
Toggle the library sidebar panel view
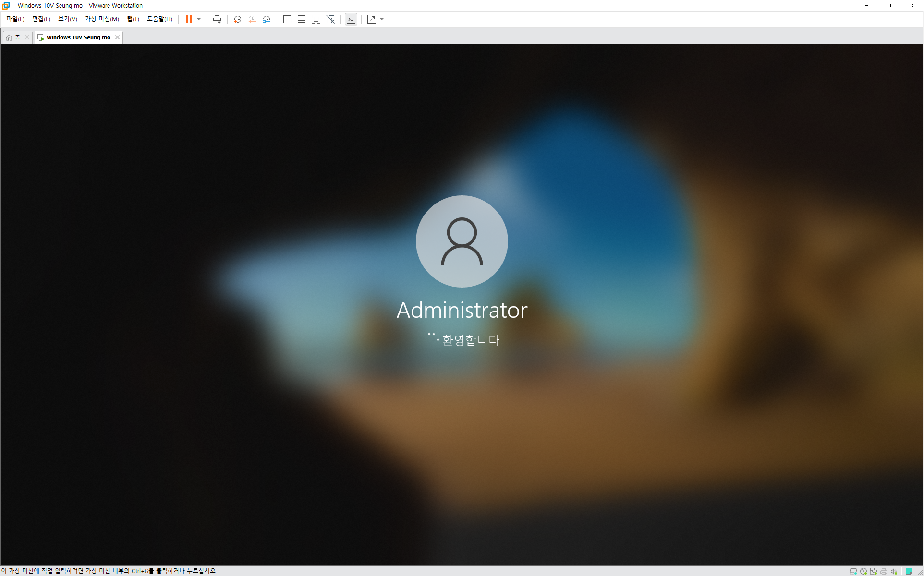(287, 19)
